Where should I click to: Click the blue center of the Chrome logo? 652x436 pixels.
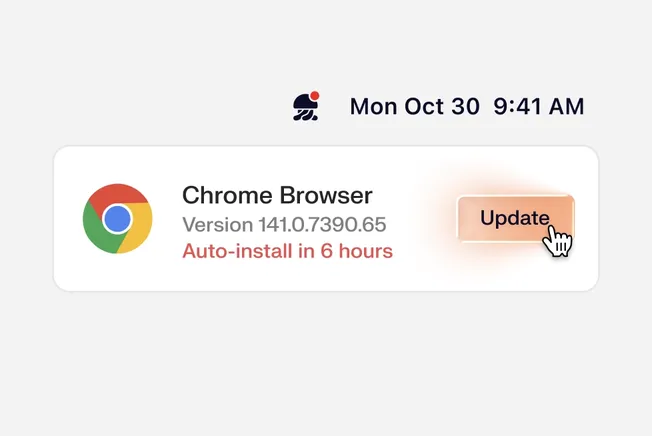point(117,218)
